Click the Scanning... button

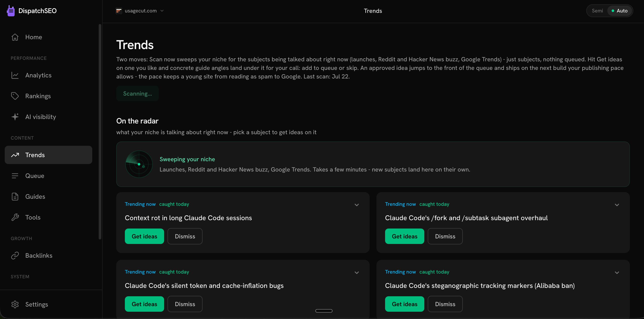coord(137,93)
